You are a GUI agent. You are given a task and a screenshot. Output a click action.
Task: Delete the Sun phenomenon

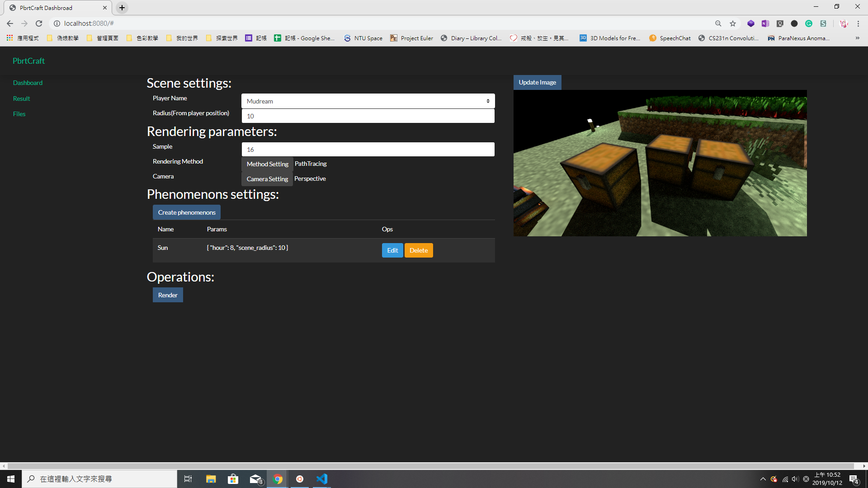419,250
